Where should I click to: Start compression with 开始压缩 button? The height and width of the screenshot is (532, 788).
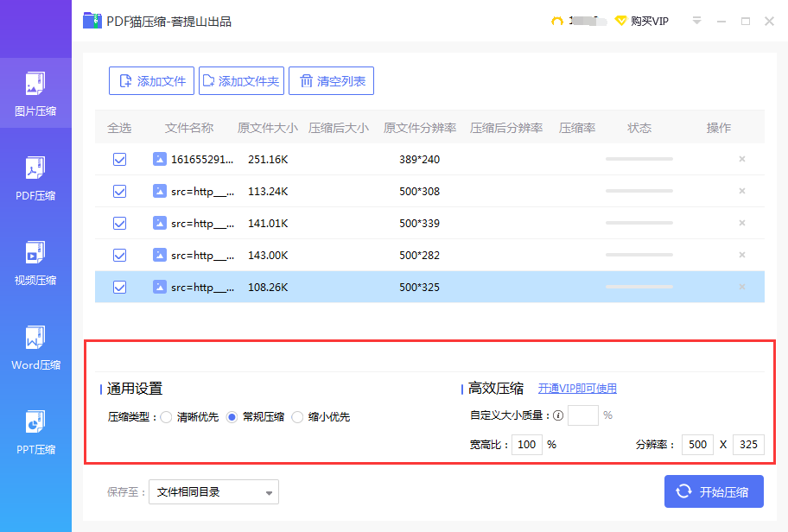coord(714,491)
